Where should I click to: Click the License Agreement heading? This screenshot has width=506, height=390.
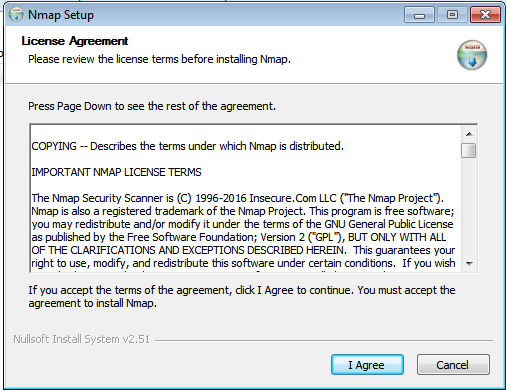coord(75,41)
